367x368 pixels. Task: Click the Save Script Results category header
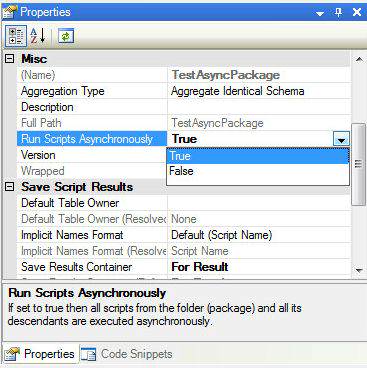click(x=77, y=187)
